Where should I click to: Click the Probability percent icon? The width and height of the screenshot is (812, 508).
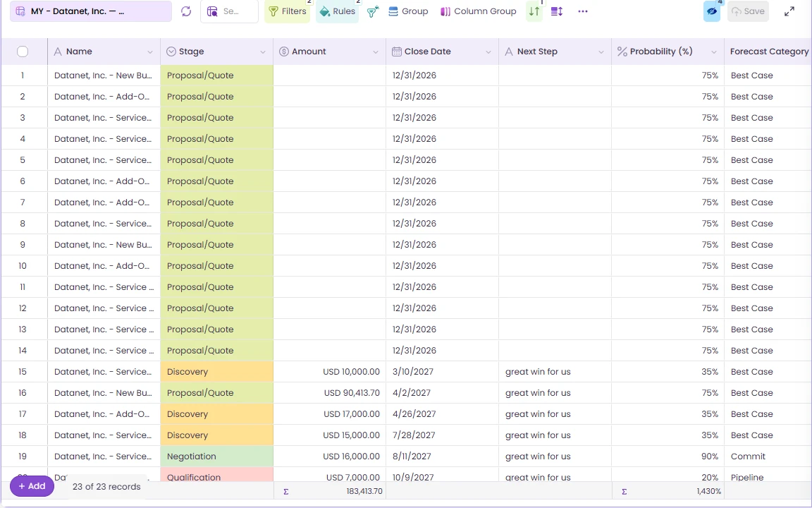(622, 52)
